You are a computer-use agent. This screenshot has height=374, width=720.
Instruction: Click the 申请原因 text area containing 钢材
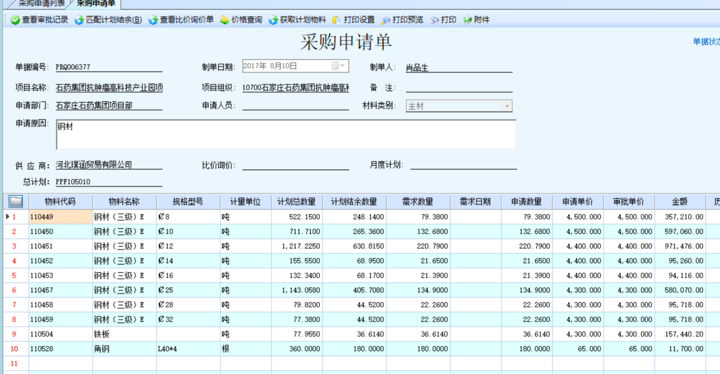point(286,135)
